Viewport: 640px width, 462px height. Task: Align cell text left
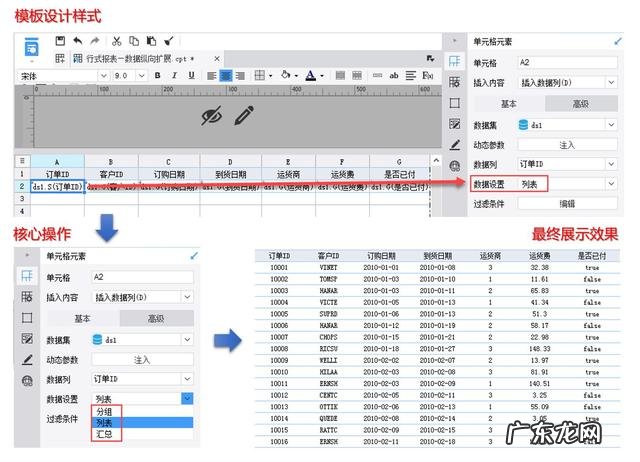[211, 76]
